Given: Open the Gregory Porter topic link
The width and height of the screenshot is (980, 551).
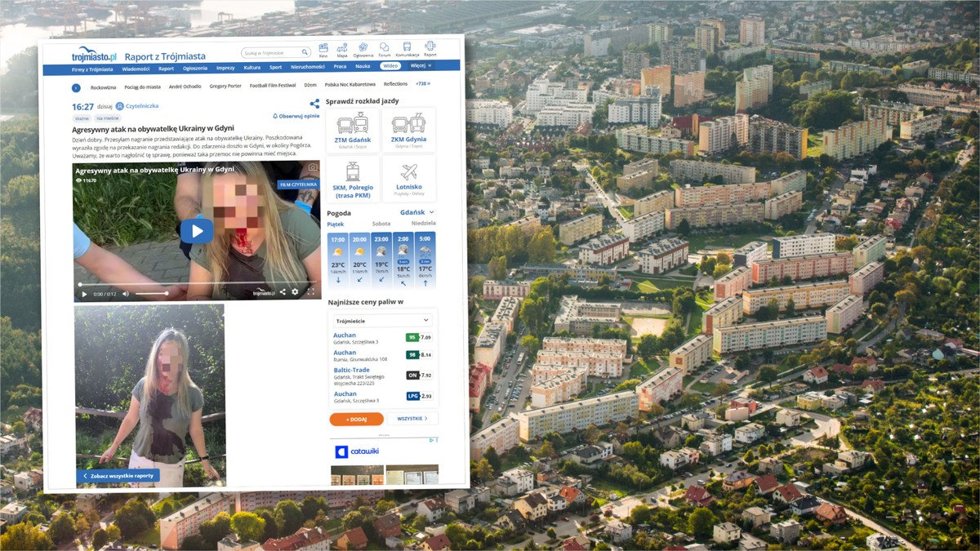Looking at the screenshot, I should [x=225, y=86].
